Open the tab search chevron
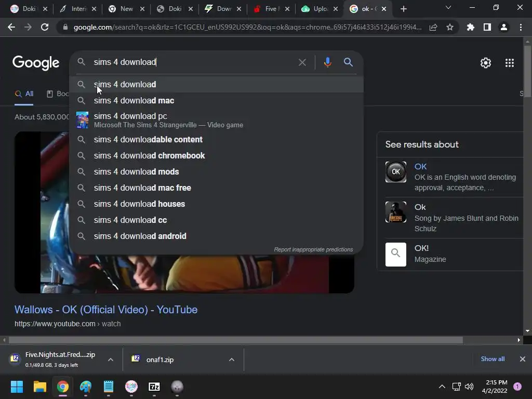Image resolution: width=532 pixels, height=399 pixels. coord(448,7)
